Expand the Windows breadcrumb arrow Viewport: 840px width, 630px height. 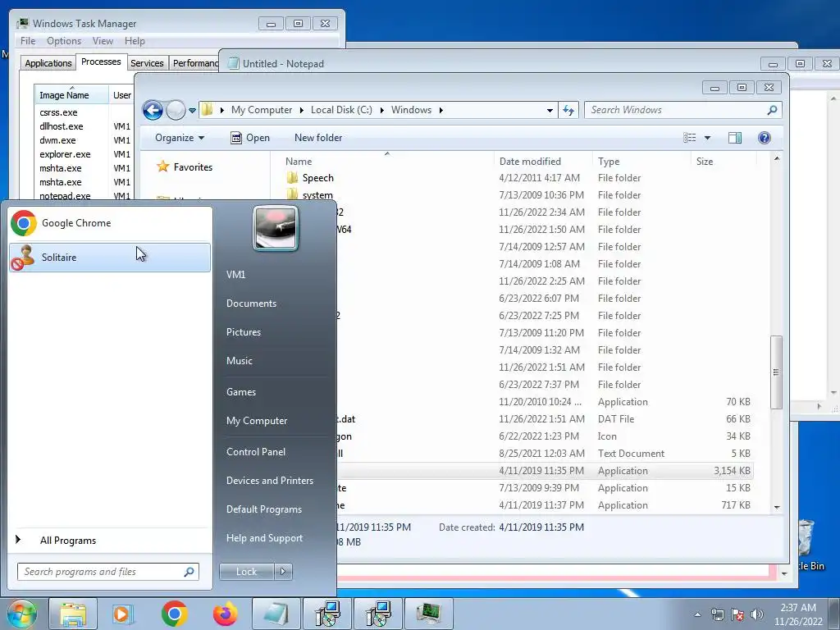point(441,110)
